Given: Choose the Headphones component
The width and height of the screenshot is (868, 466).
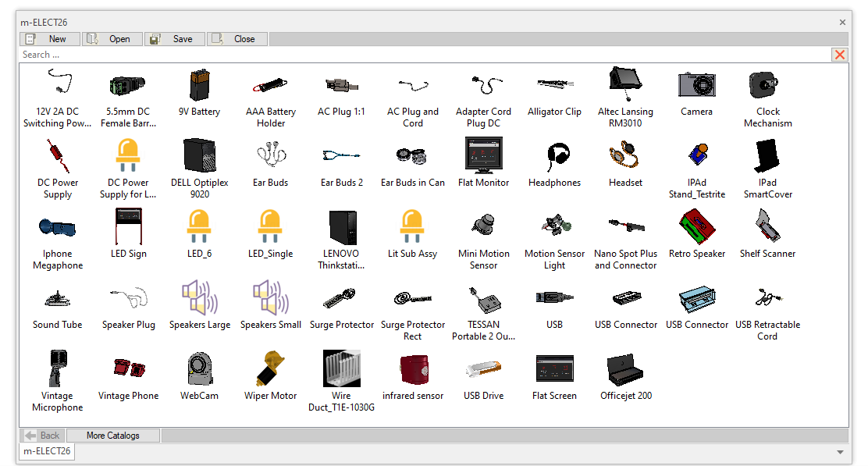Looking at the screenshot, I should pyautogui.click(x=554, y=156).
